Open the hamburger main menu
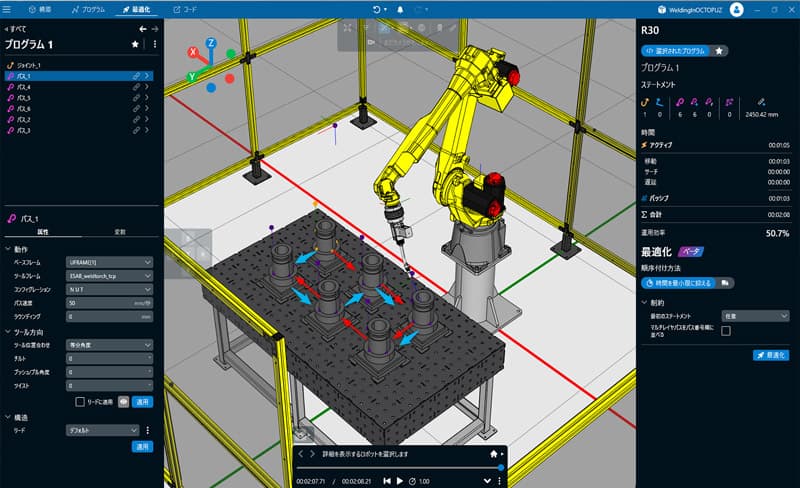Viewport: 800px width, 488px height. pyautogui.click(x=7, y=9)
